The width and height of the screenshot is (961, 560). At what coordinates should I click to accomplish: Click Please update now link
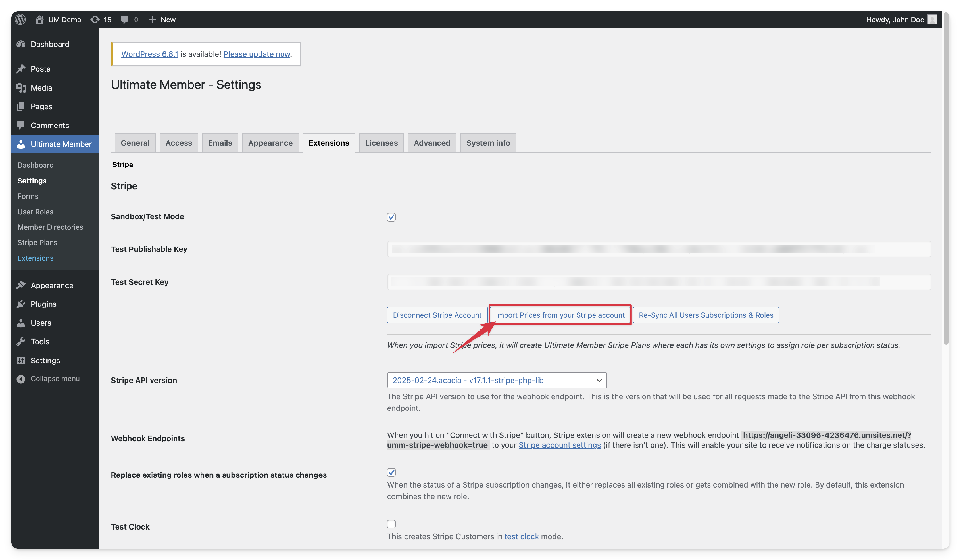[x=256, y=54]
